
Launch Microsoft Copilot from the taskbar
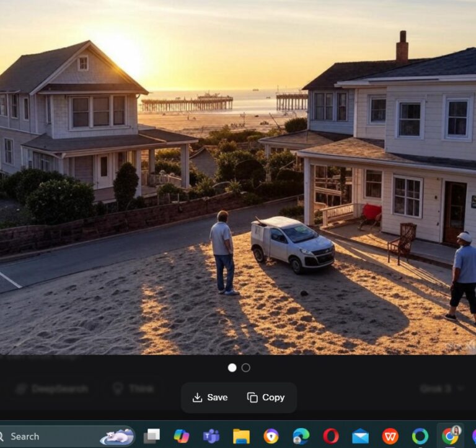pos(182,436)
